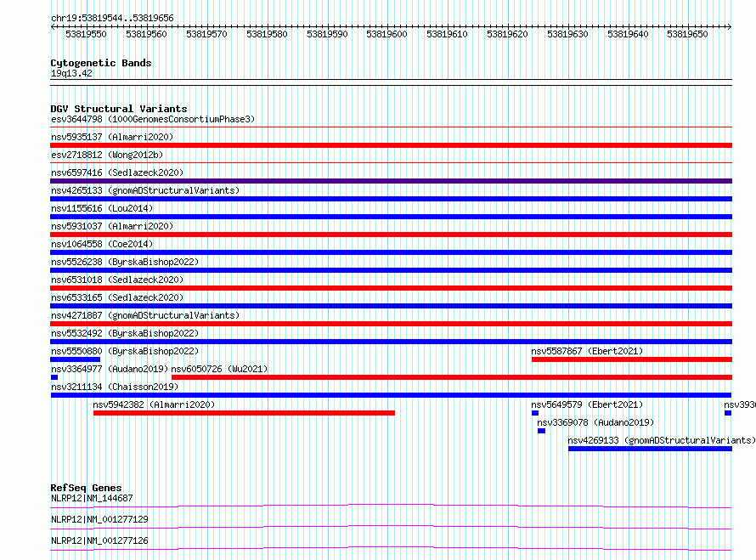Click the RefSeq Genes track heading
Viewport: 756px width, 560px height.
point(86,488)
